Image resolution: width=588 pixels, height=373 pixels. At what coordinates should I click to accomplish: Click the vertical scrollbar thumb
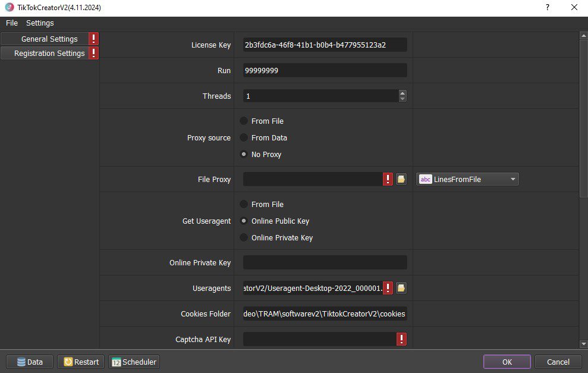pos(583,118)
